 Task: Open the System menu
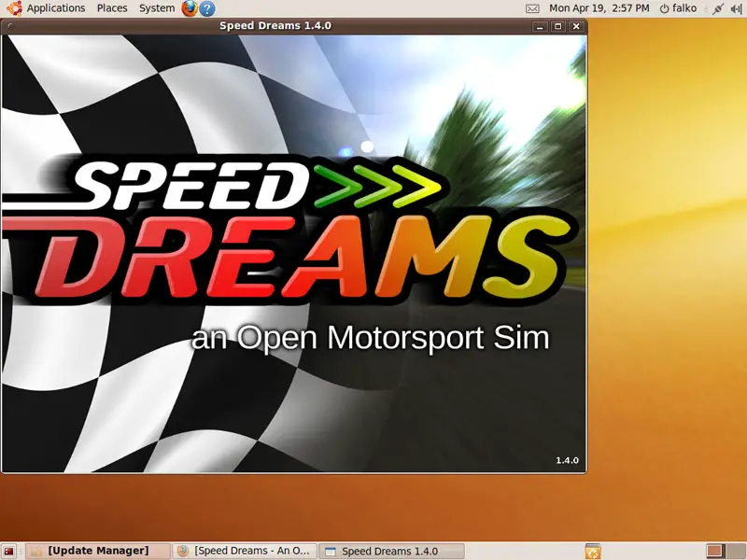coord(157,8)
